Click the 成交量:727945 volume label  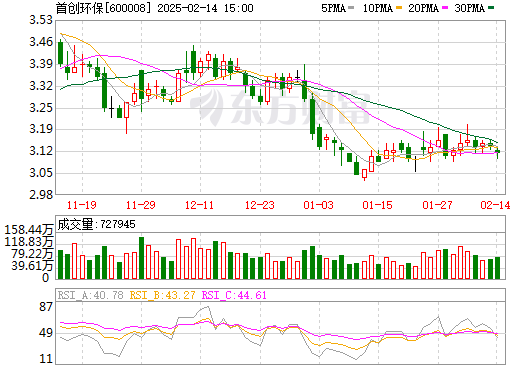tap(96, 224)
